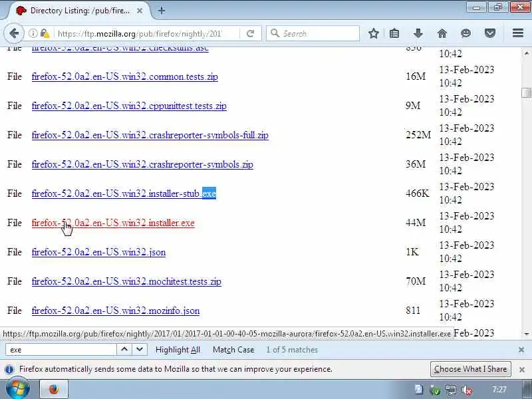Dismiss the data sharing notification bar
This screenshot has width=532, height=399.
click(522, 370)
